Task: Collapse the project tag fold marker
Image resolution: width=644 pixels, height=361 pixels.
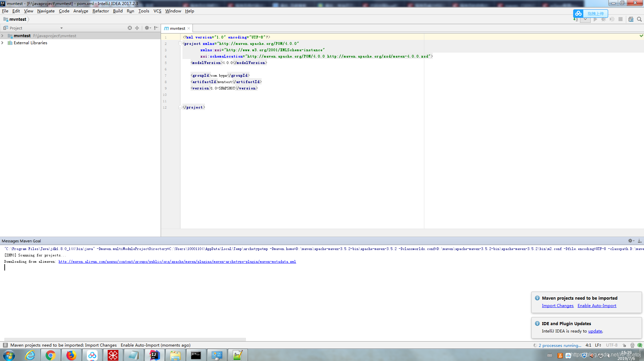Action: pyautogui.click(x=180, y=44)
